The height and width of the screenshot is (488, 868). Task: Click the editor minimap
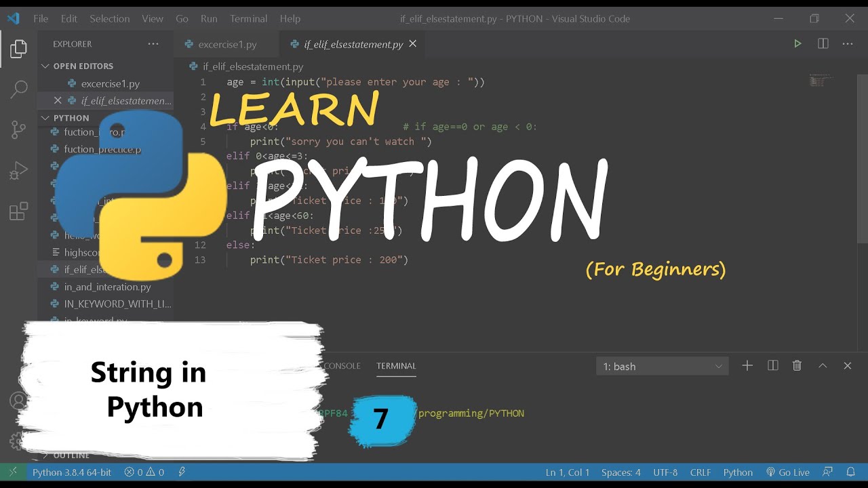821,81
